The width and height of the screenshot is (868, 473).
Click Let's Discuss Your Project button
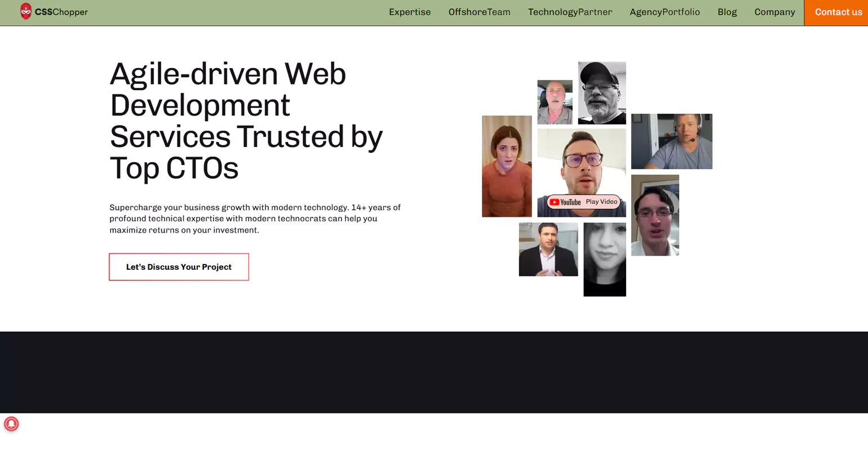179,267
